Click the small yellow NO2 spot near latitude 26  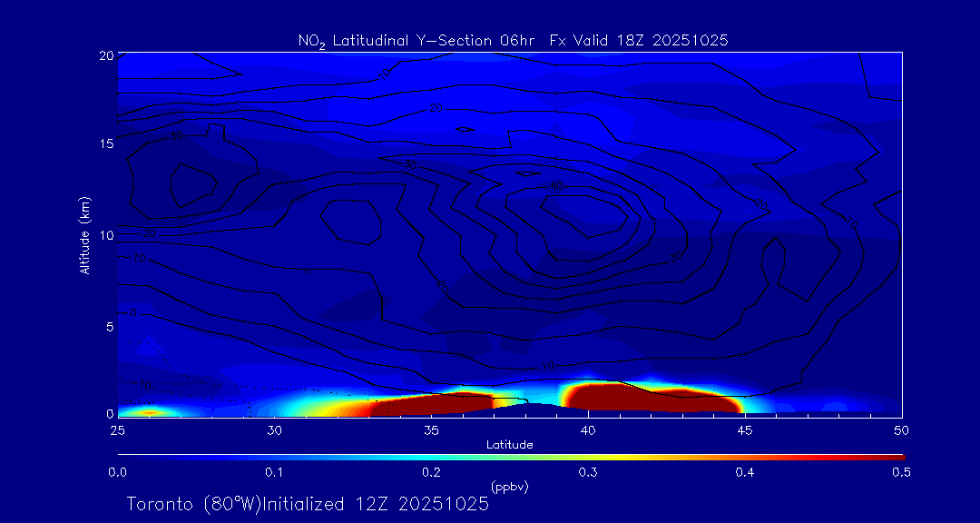(149, 412)
